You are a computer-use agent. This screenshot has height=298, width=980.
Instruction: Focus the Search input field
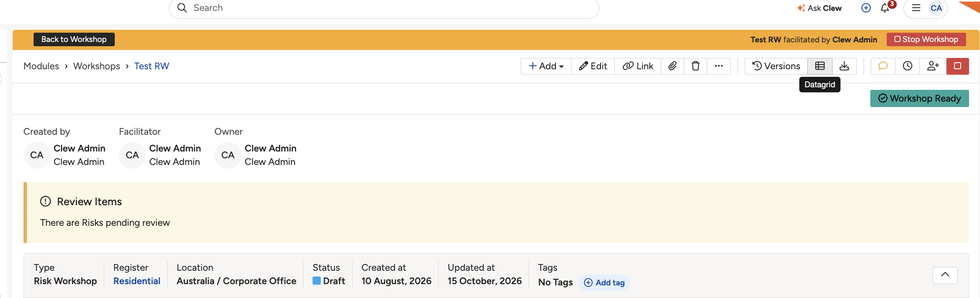[384, 8]
